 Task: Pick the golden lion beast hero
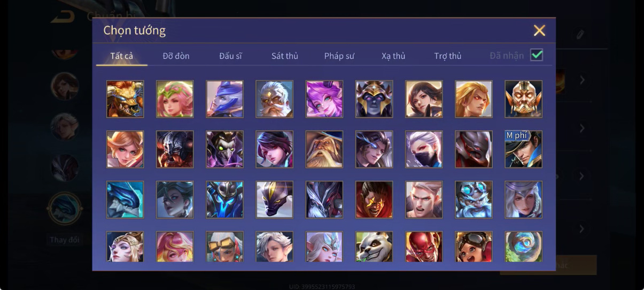click(x=125, y=99)
